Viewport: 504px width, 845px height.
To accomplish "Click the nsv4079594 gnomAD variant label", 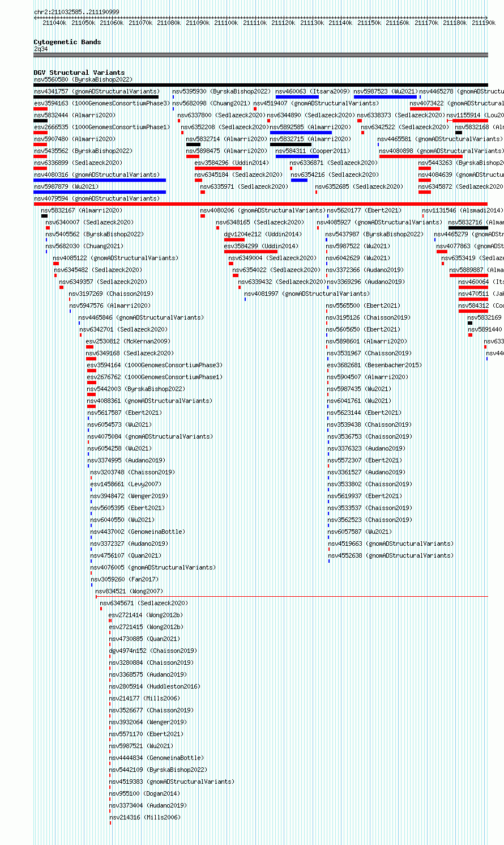I will coord(97,199).
